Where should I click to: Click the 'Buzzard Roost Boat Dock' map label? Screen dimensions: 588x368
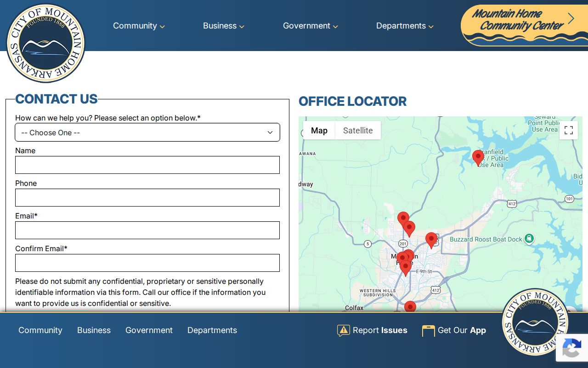(x=486, y=239)
